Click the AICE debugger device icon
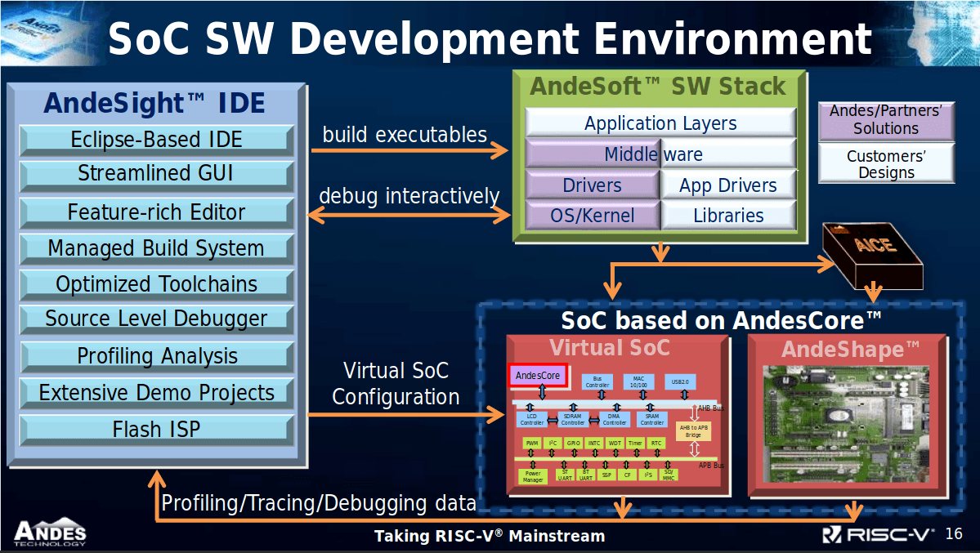980x553 pixels. tap(872, 255)
